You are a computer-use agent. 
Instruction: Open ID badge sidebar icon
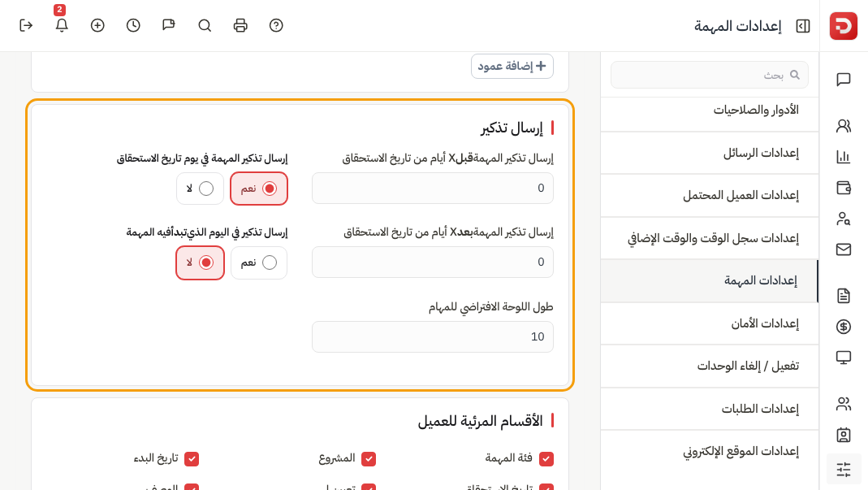coord(843,435)
